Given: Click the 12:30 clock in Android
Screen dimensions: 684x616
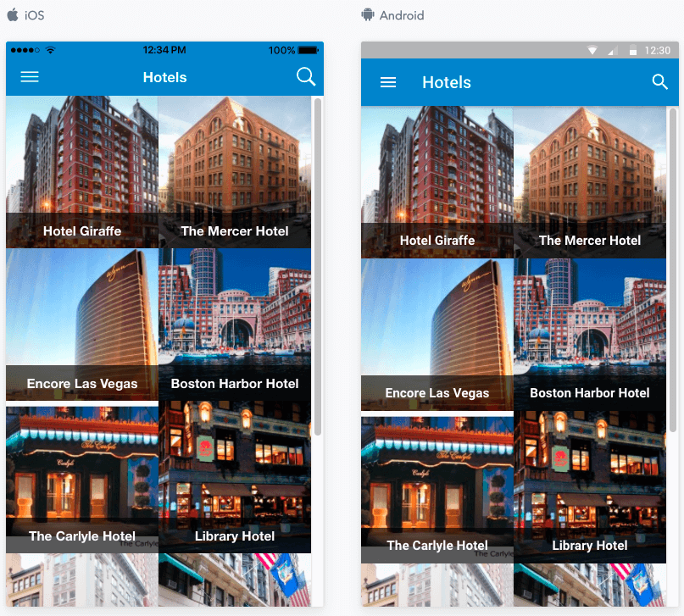Looking at the screenshot, I should (x=658, y=51).
